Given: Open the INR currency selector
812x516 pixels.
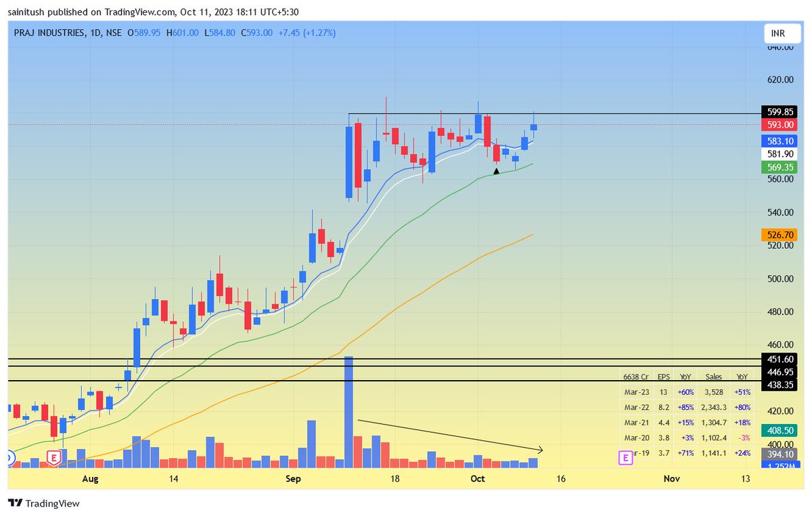Looking at the screenshot, I should 782,32.
